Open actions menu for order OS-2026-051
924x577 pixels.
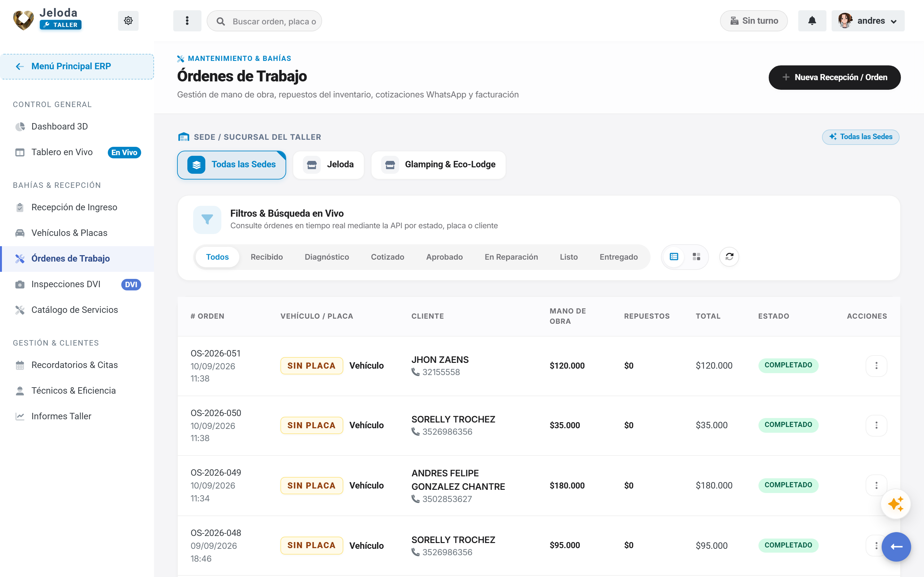click(876, 365)
